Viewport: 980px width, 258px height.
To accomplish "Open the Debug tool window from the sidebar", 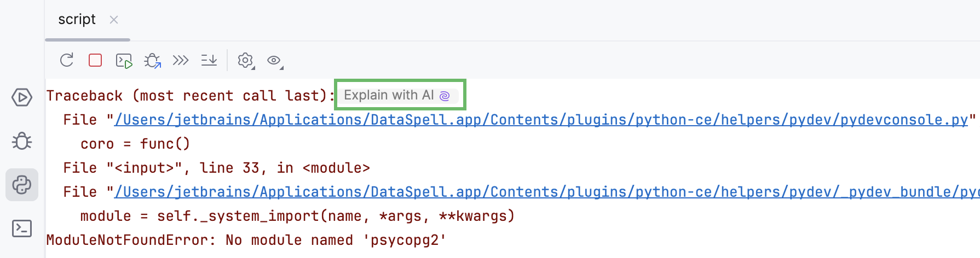I will tap(22, 141).
